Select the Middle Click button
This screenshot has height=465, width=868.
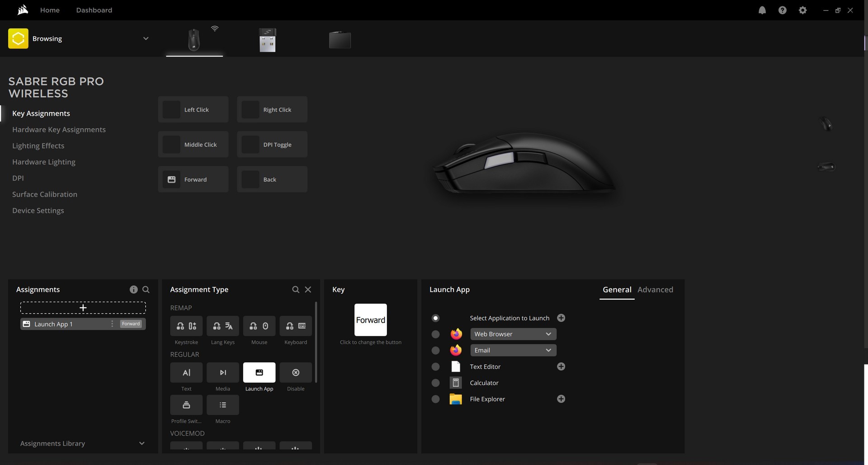(193, 144)
